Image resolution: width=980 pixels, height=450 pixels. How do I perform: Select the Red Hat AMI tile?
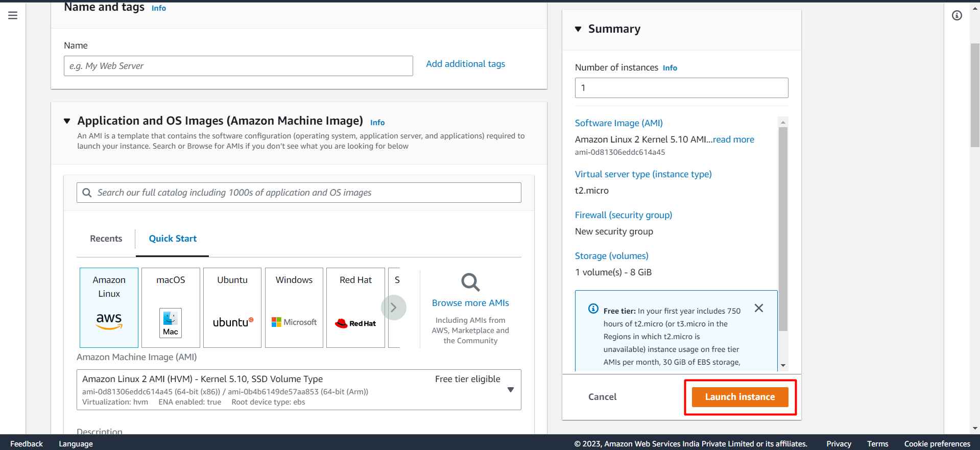[x=355, y=307]
